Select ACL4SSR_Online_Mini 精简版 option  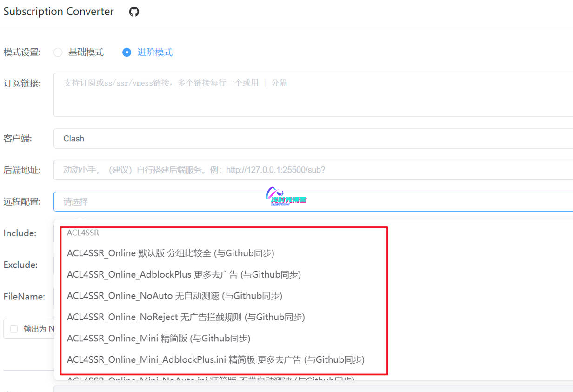point(158,339)
